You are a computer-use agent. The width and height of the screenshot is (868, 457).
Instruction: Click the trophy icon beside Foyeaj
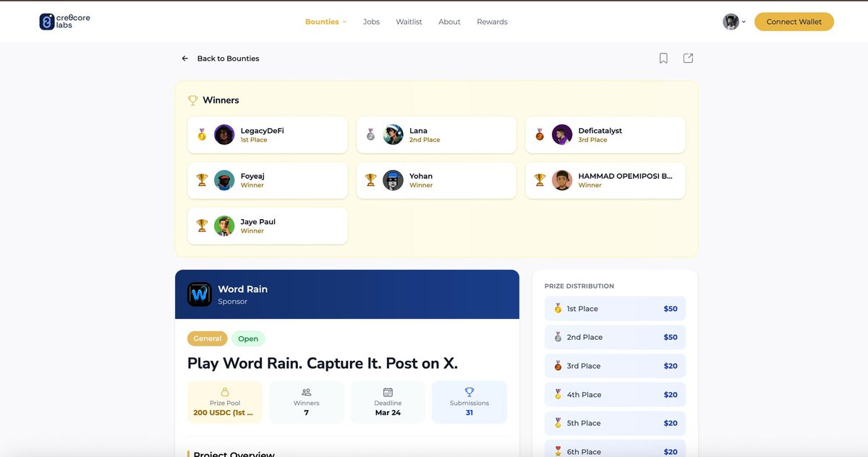(202, 180)
